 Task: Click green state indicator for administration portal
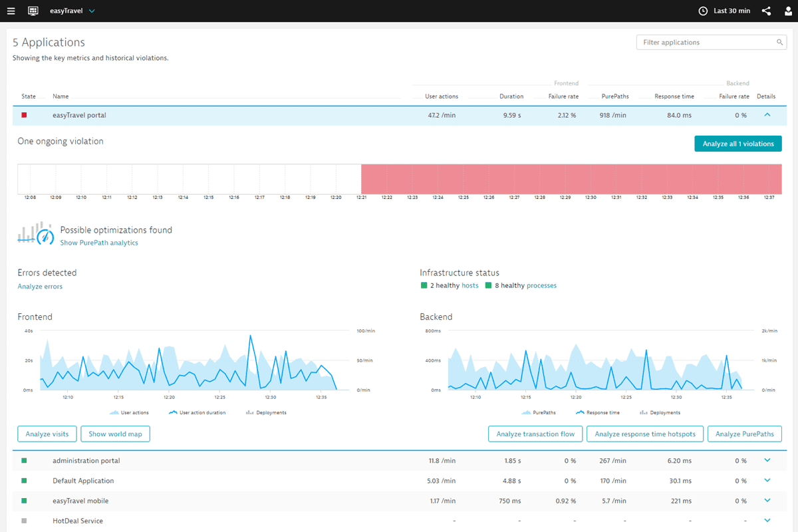click(x=24, y=460)
